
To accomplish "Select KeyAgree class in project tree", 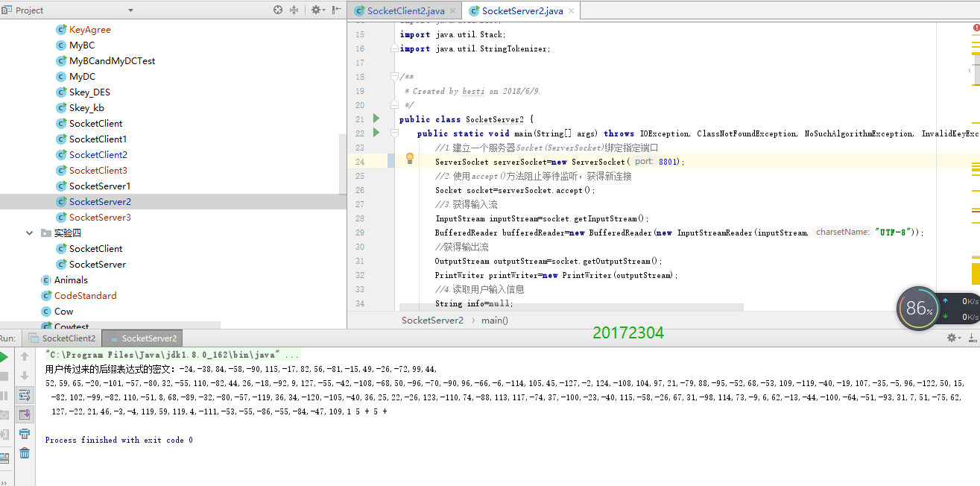I will 89,30.
